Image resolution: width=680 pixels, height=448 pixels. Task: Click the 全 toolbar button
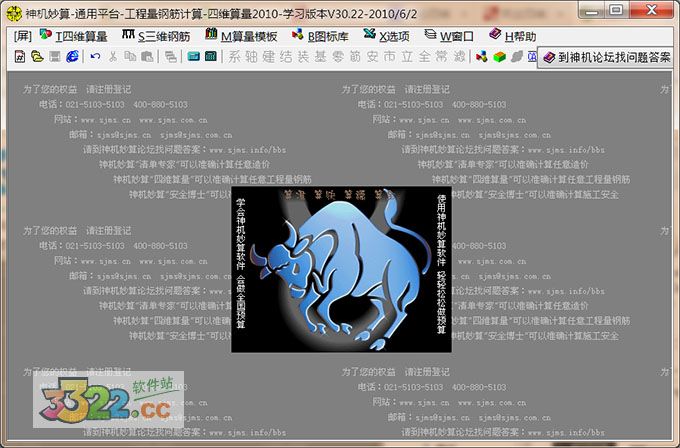point(425,56)
